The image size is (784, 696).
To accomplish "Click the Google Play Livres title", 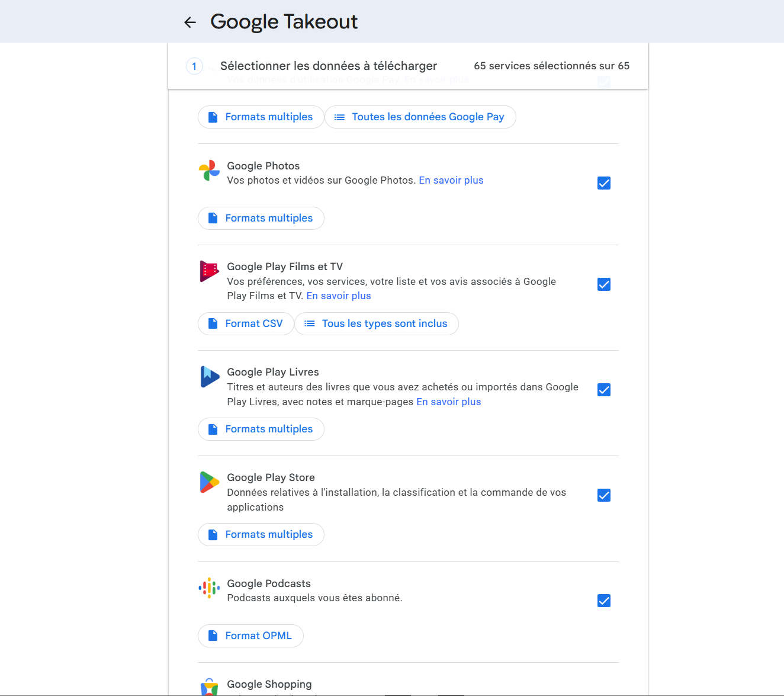I will (273, 372).
